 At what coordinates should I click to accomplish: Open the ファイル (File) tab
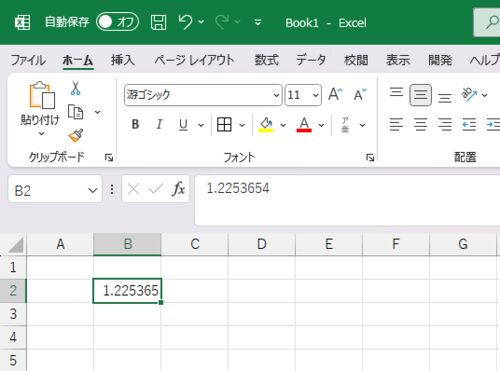[x=28, y=60]
